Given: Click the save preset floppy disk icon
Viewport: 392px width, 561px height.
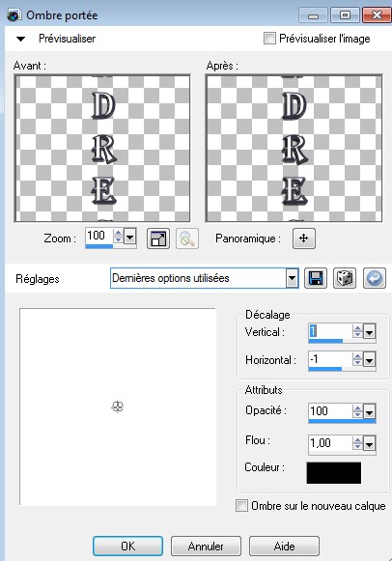Looking at the screenshot, I should (316, 278).
